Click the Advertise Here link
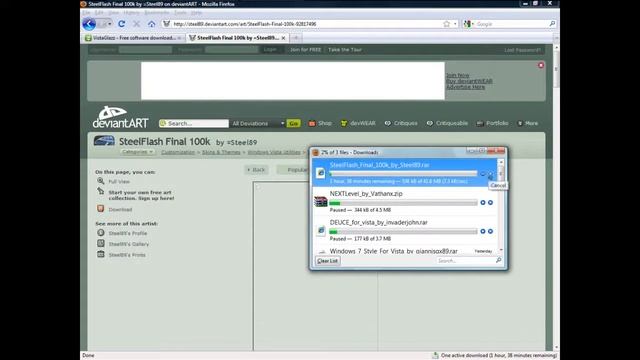 (x=465, y=87)
